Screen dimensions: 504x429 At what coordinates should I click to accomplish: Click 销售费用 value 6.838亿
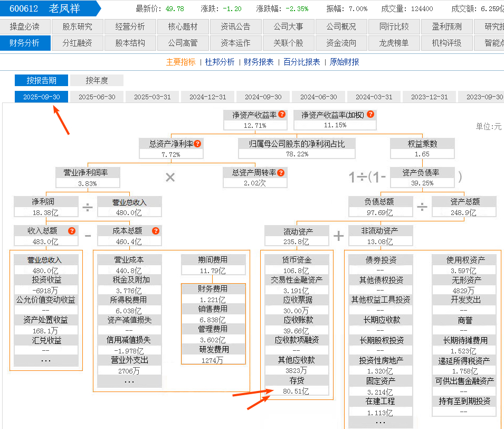point(213,320)
